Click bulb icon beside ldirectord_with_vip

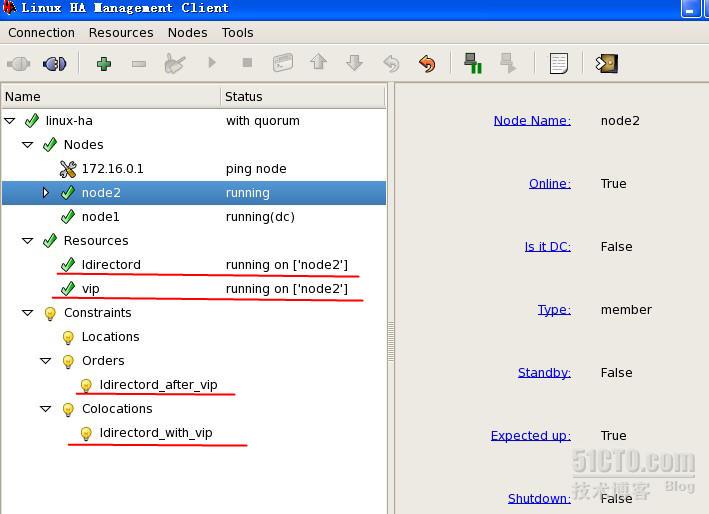point(86,433)
